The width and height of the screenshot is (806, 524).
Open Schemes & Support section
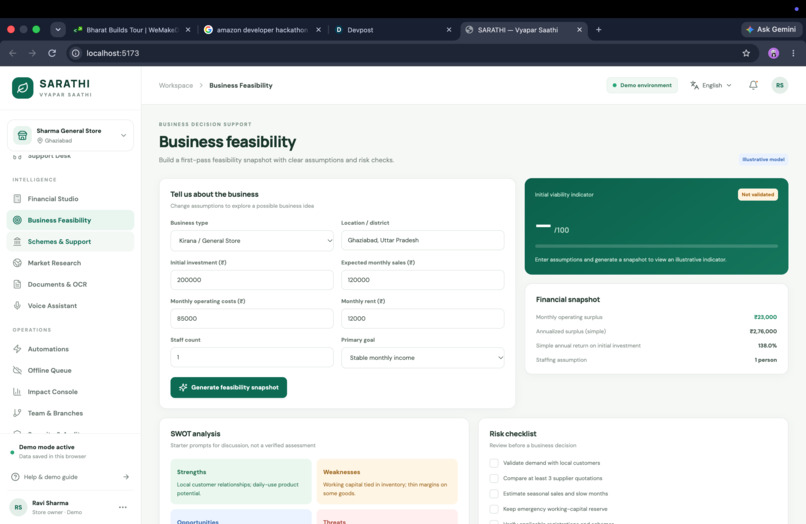coord(70,241)
